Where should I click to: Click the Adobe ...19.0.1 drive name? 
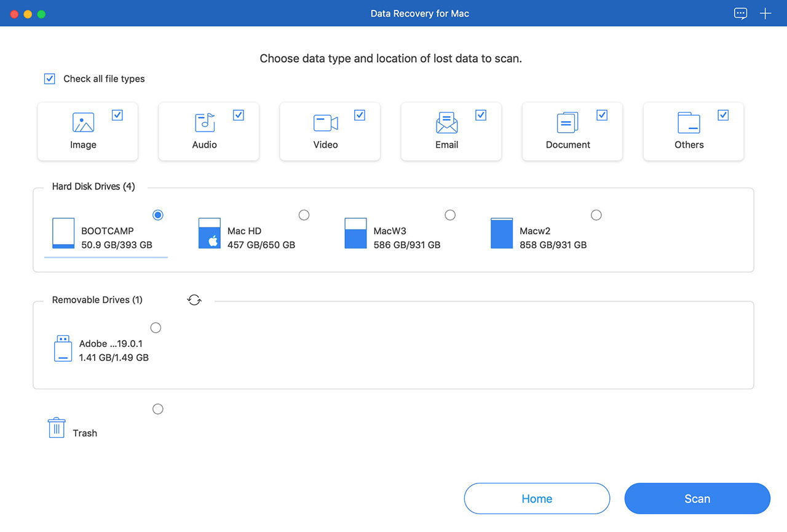[x=111, y=344]
